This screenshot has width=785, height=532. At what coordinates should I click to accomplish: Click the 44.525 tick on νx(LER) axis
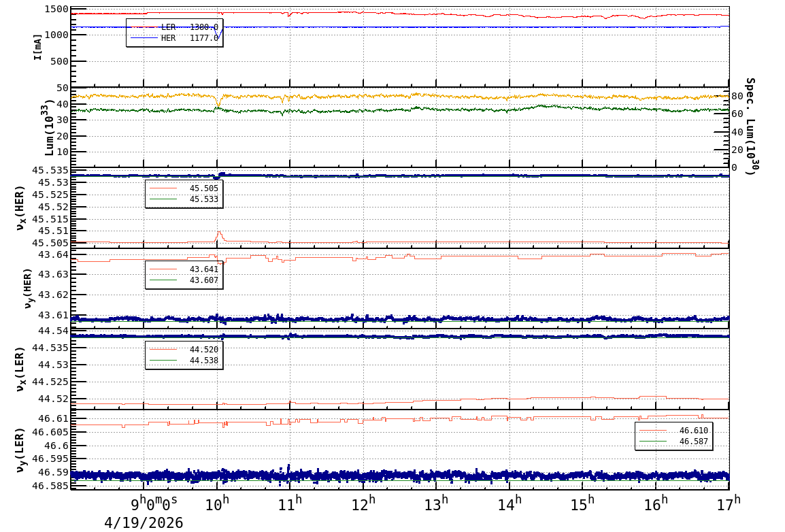50,382
